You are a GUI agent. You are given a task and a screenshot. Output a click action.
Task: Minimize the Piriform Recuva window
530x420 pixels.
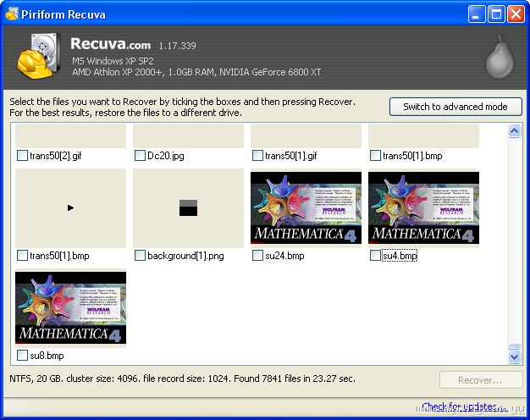[x=477, y=14]
